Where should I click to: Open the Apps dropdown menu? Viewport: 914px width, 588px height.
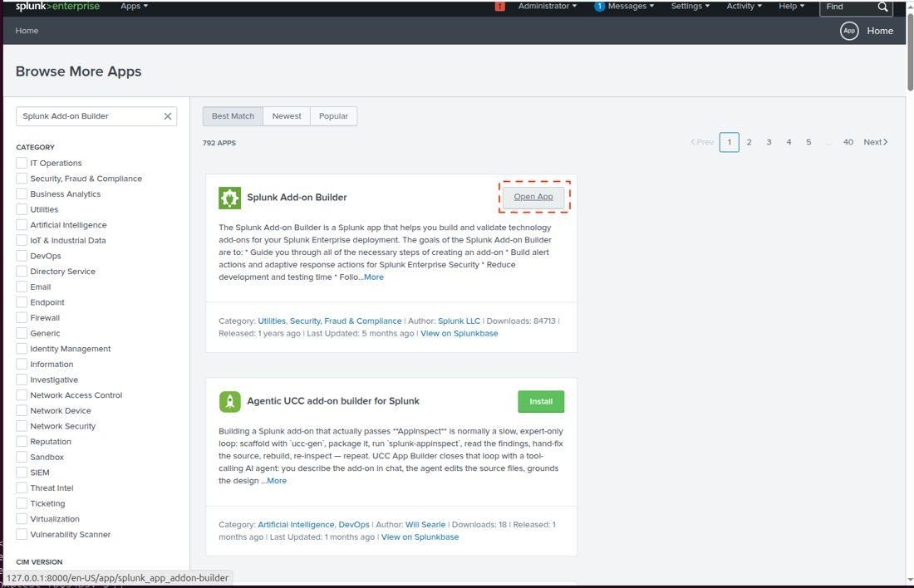pyautogui.click(x=134, y=7)
